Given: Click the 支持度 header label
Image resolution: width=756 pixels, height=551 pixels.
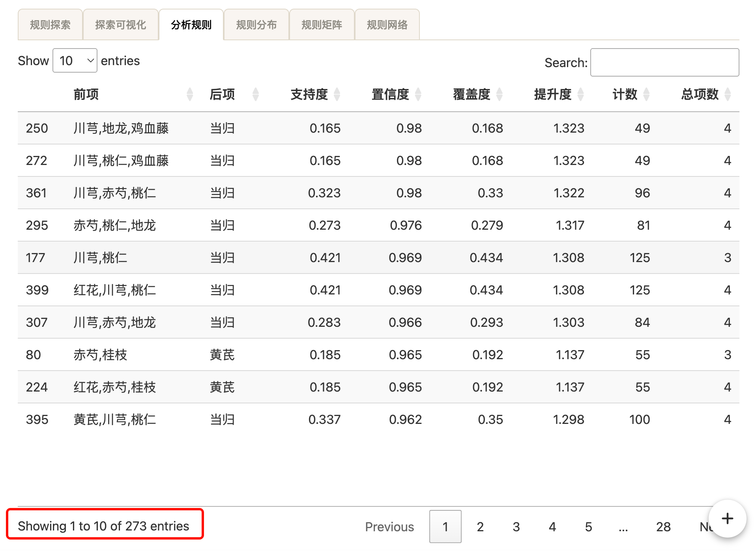Looking at the screenshot, I should pos(309,94).
